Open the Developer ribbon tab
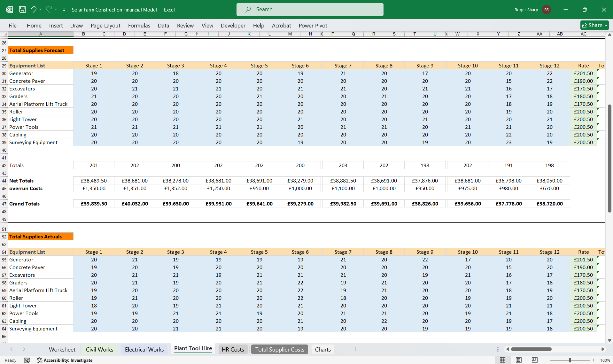This screenshot has height=364, width=613. 233,26
